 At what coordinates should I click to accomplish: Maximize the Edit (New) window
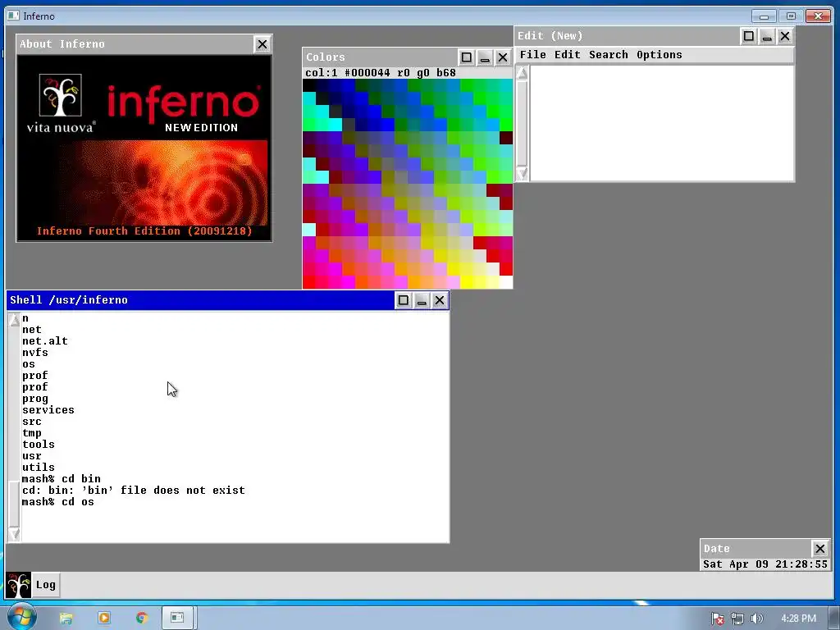(x=748, y=36)
